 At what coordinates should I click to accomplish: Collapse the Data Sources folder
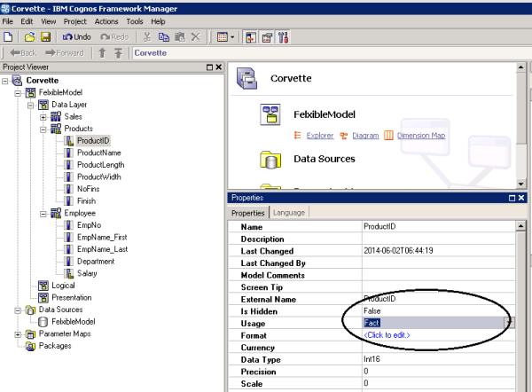18,310
